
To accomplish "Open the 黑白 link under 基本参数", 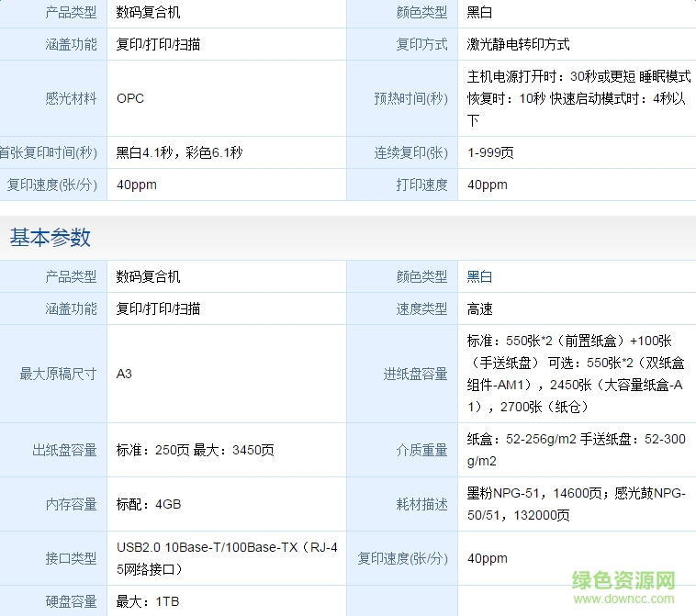I will pyautogui.click(x=479, y=276).
